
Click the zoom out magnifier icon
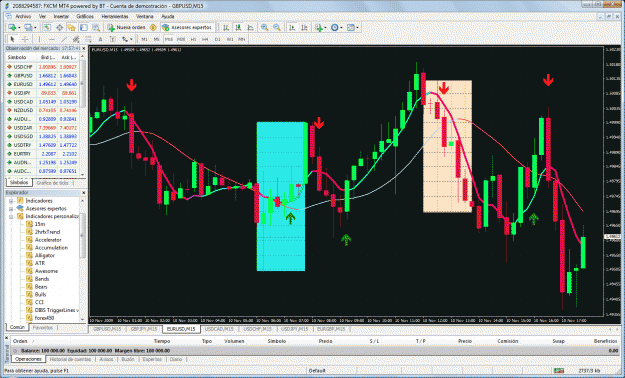(277, 28)
